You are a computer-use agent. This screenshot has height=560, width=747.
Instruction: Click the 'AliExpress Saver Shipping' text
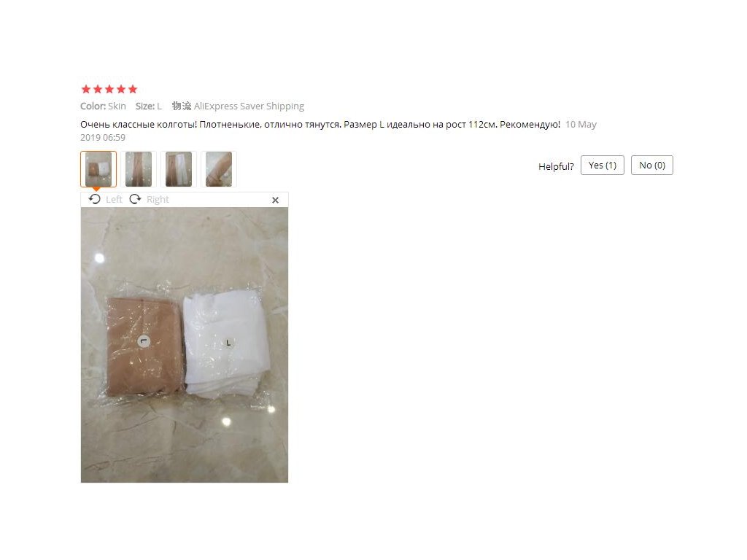pyautogui.click(x=249, y=106)
